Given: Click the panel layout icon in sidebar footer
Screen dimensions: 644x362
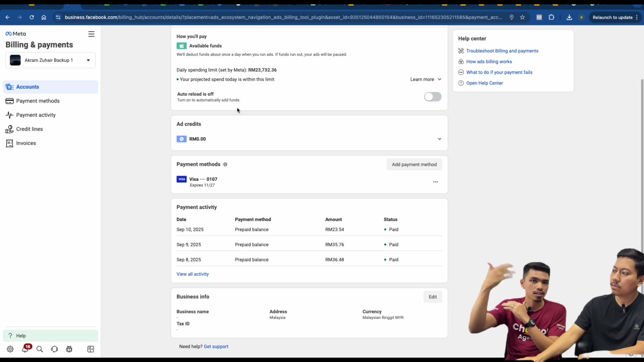Looking at the screenshot, I should coord(91,349).
